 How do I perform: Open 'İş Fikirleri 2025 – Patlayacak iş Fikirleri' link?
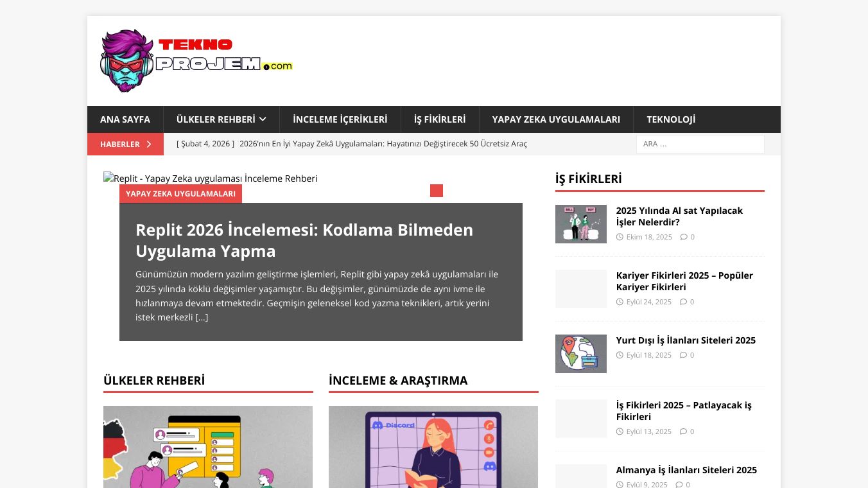pyautogui.click(x=684, y=411)
